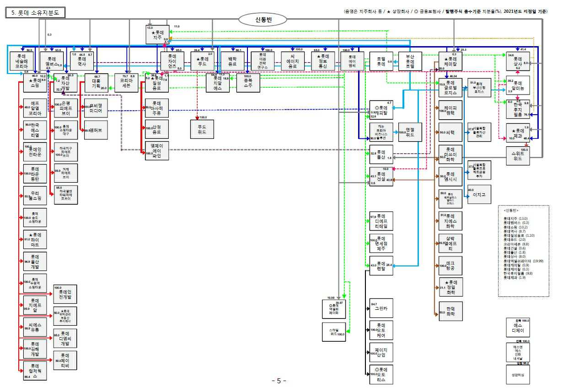Click the 롯데상사 box

[x=518, y=62]
